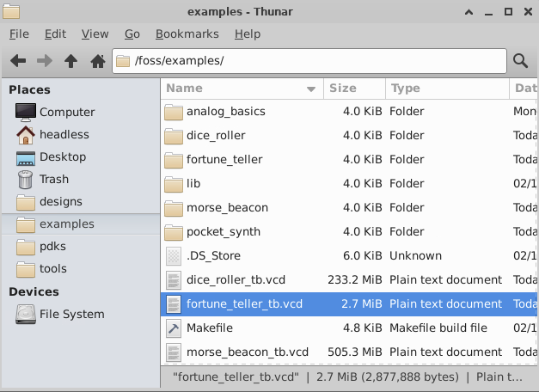The image size is (539, 392).
Task: Select the morse_beacon folder
Action: (x=227, y=208)
